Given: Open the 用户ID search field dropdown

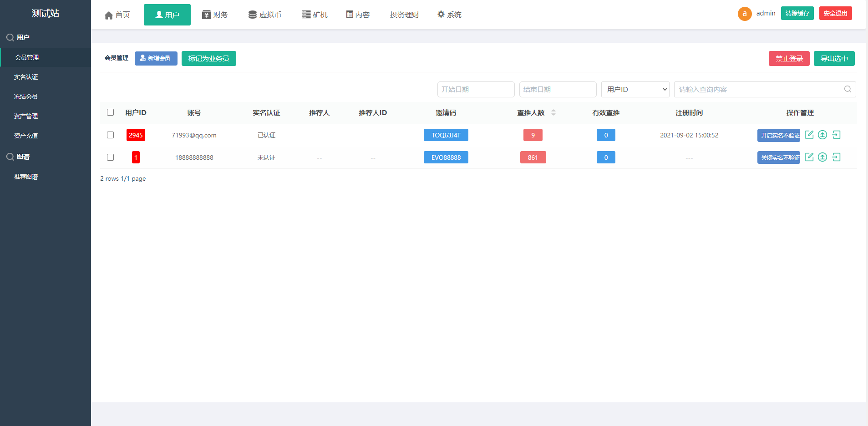Looking at the screenshot, I should click(x=635, y=89).
